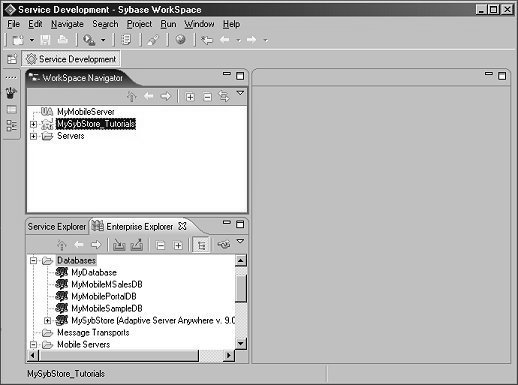
Task: Click the connect handshake icon in Enterprise Explorer
Action: pos(224,245)
